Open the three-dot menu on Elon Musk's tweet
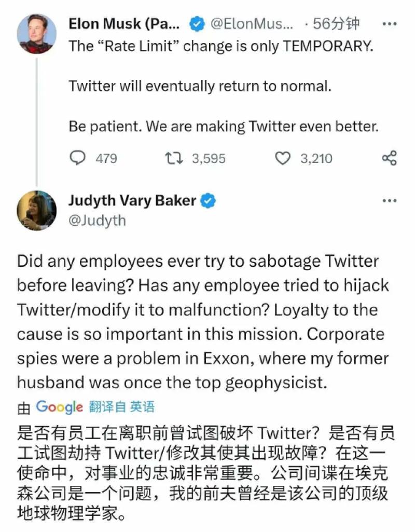This screenshot has width=415, height=532. [389, 24]
